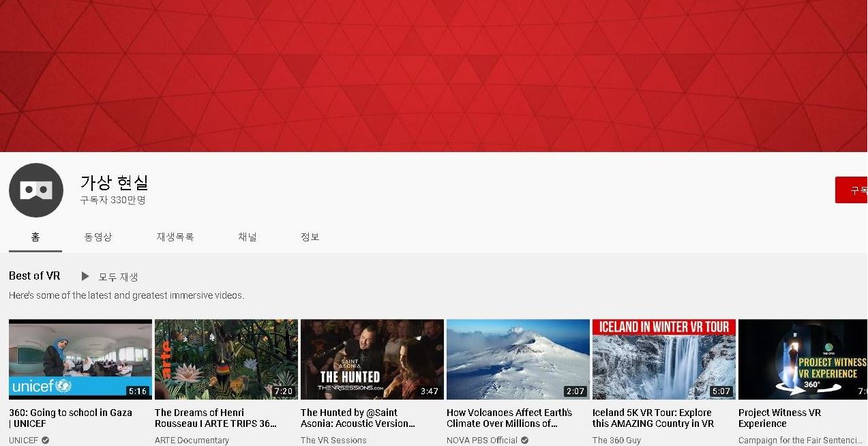This screenshot has width=868, height=446.
Task: Click the 5:07 duration badge
Action: tap(721, 391)
